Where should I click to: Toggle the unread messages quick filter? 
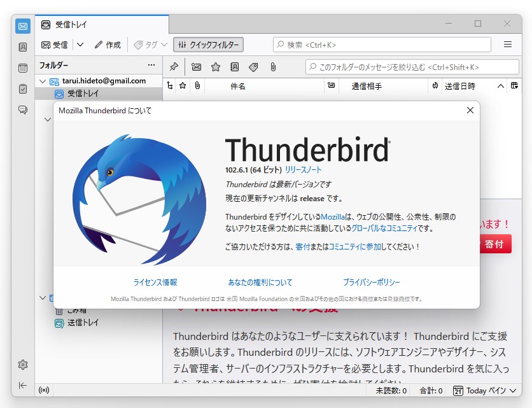tap(197, 67)
